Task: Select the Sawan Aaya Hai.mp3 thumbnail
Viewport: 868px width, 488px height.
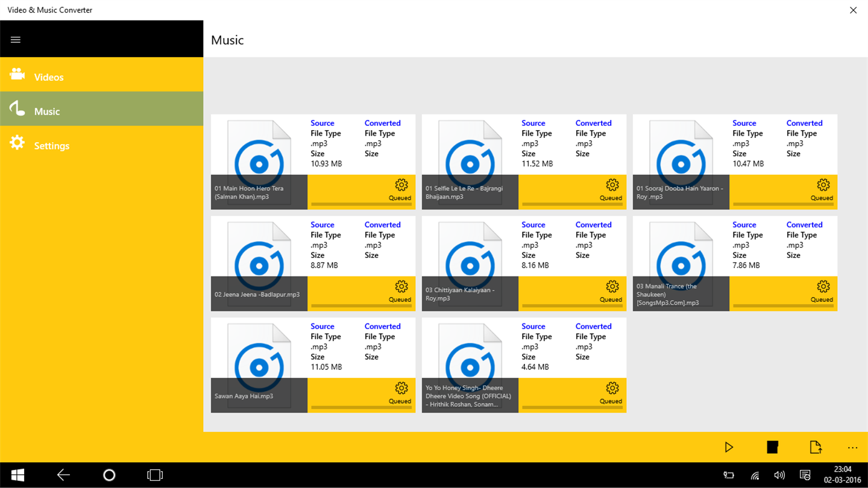Action: click(x=259, y=365)
